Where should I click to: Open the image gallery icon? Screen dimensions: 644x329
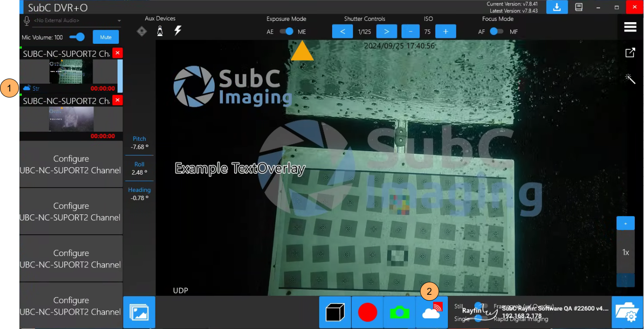[139, 312]
